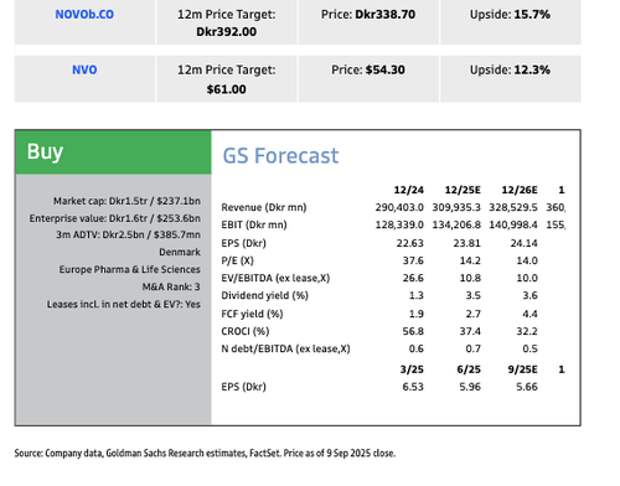The width and height of the screenshot is (620, 486).
Task: Click the Source footnote text
Action: point(205,453)
